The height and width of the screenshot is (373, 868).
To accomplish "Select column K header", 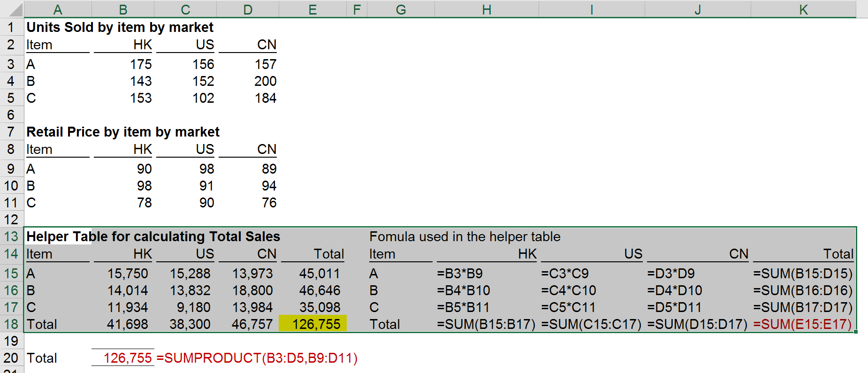I will point(803,9).
